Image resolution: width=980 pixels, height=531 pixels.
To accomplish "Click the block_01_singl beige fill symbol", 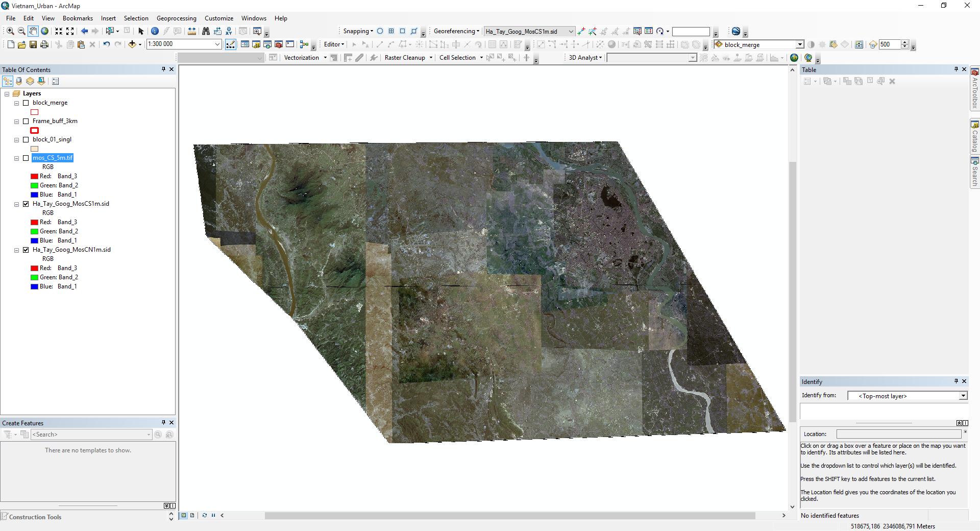I will 35,149.
